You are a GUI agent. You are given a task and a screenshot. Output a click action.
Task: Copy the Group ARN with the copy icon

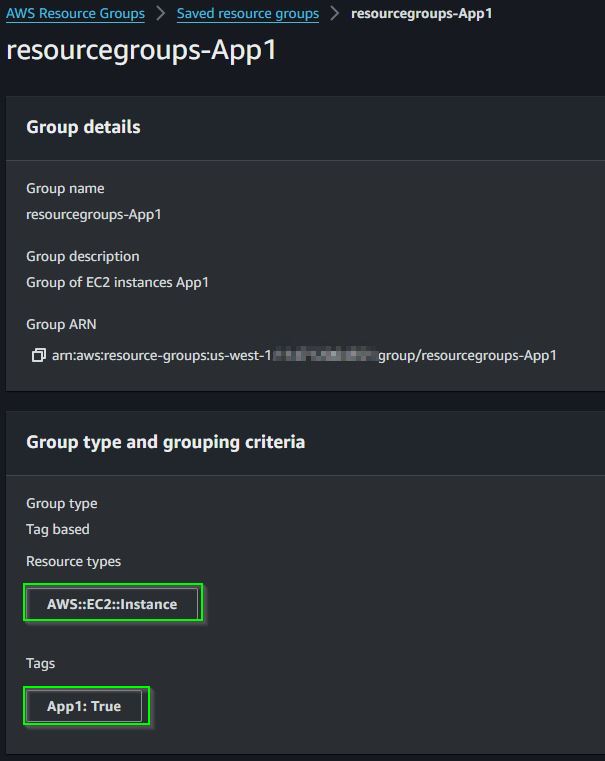[38, 355]
